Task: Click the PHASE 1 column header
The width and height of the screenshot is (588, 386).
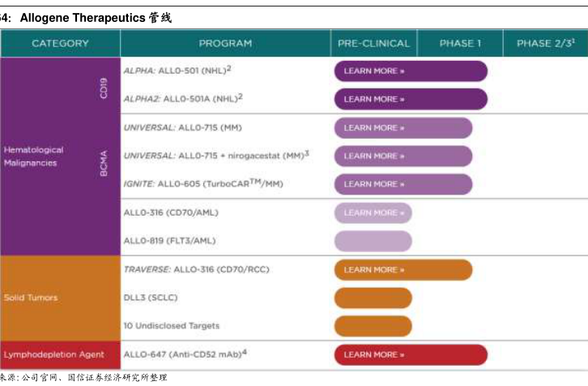Action: 460,43
